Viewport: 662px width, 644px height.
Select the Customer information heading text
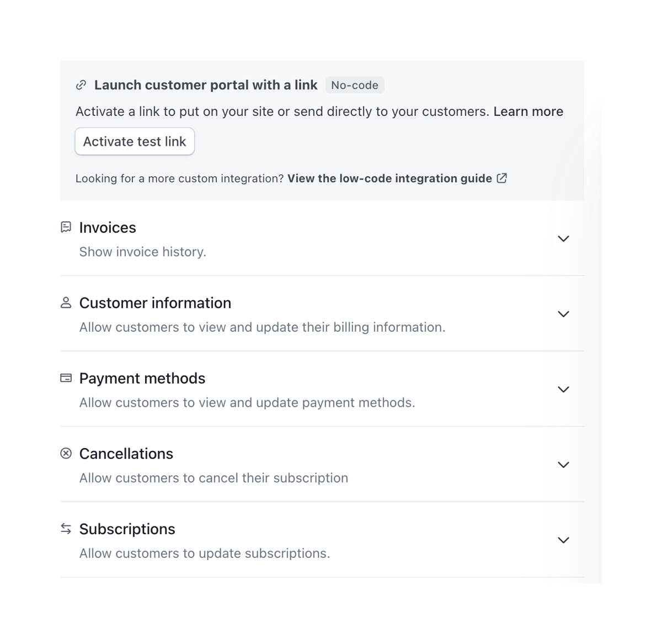tap(155, 302)
